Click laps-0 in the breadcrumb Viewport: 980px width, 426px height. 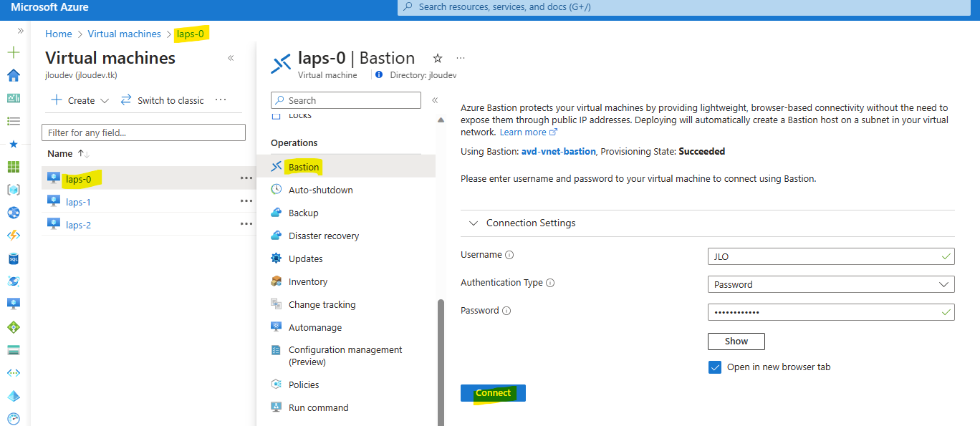pos(191,34)
